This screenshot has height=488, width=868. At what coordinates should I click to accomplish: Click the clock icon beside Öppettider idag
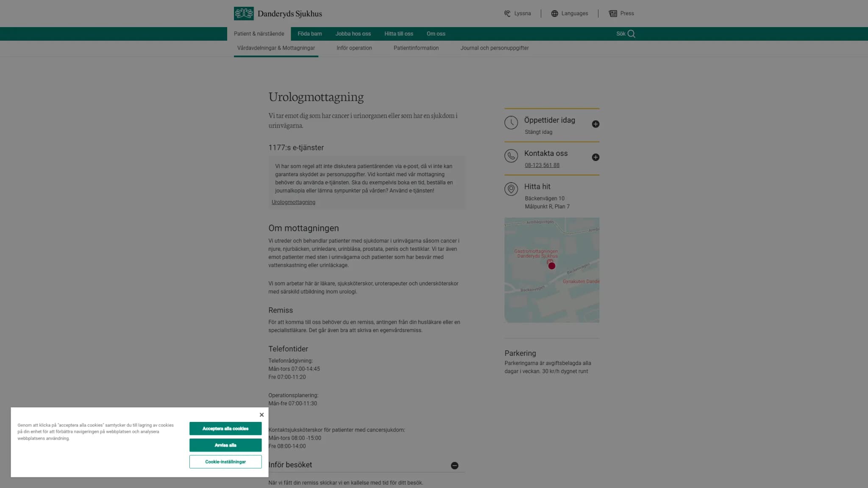pos(511,123)
